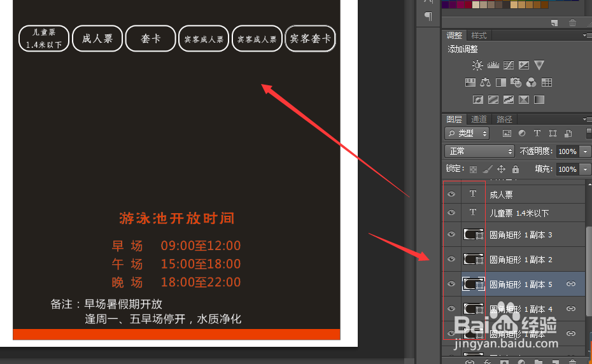592x364 pixels.
Task: Add a Black & White adjustment
Action: click(500, 82)
